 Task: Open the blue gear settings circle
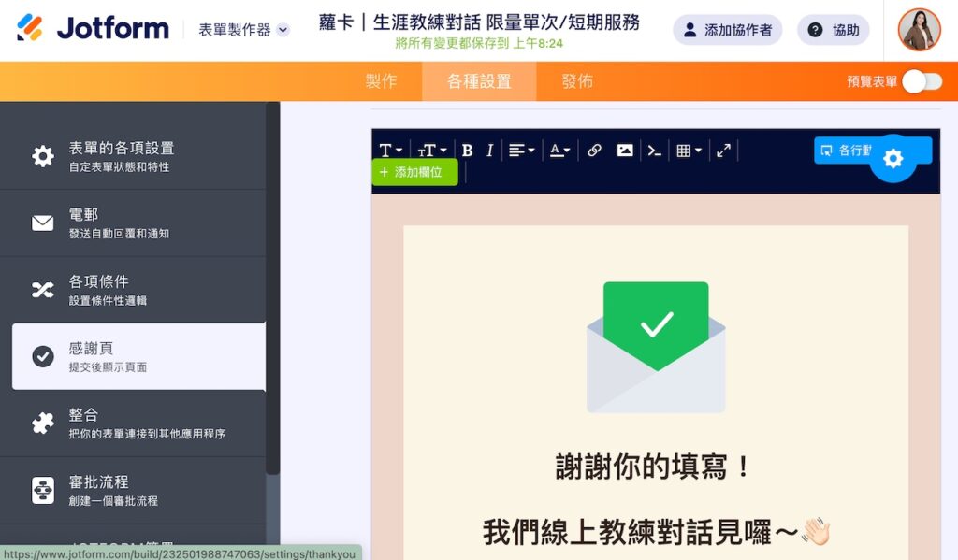pos(893,159)
